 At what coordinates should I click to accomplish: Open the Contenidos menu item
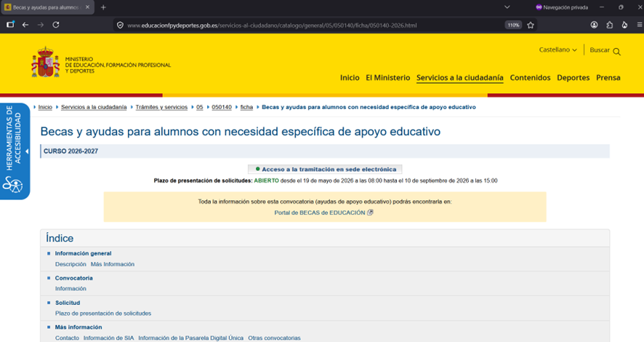point(530,78)
